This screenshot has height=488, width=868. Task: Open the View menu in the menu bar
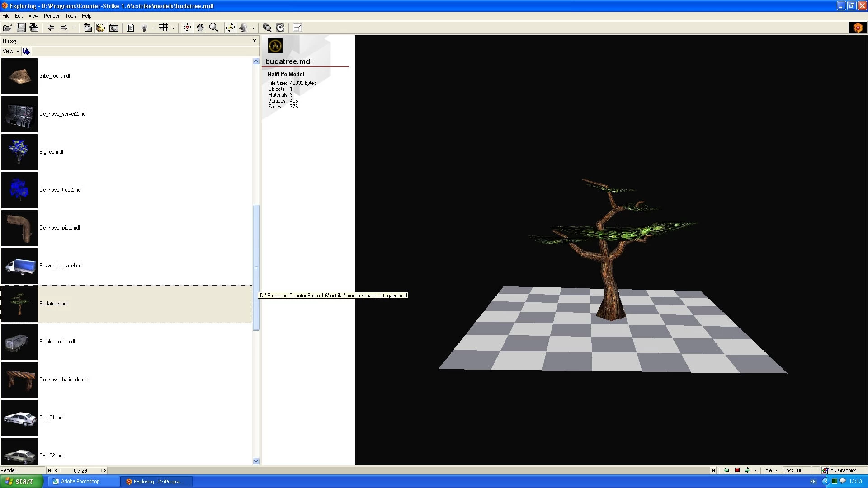(33, 16)
